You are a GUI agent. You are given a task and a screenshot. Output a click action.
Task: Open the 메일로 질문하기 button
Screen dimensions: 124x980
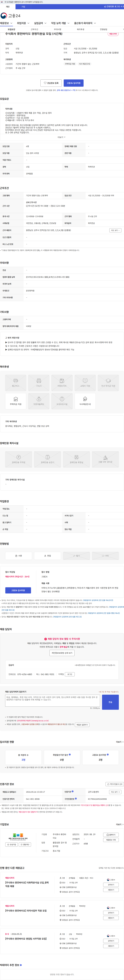click(x=82, y=725)
